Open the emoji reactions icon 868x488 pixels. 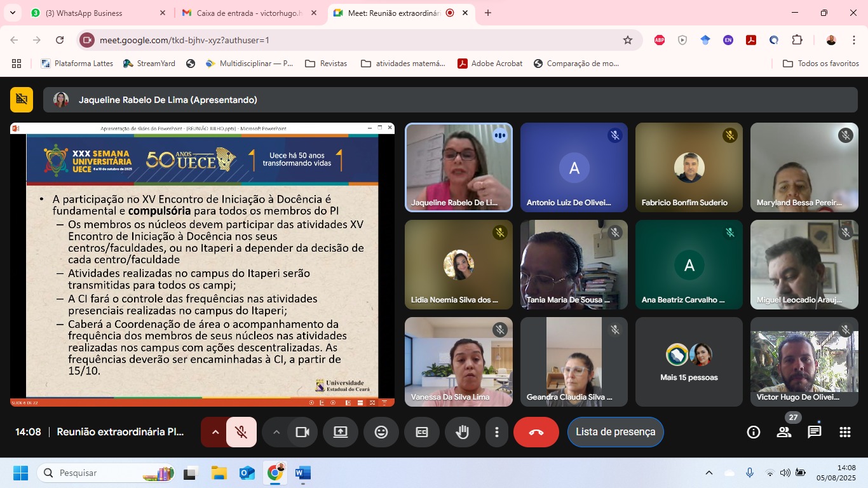point(381,432)
